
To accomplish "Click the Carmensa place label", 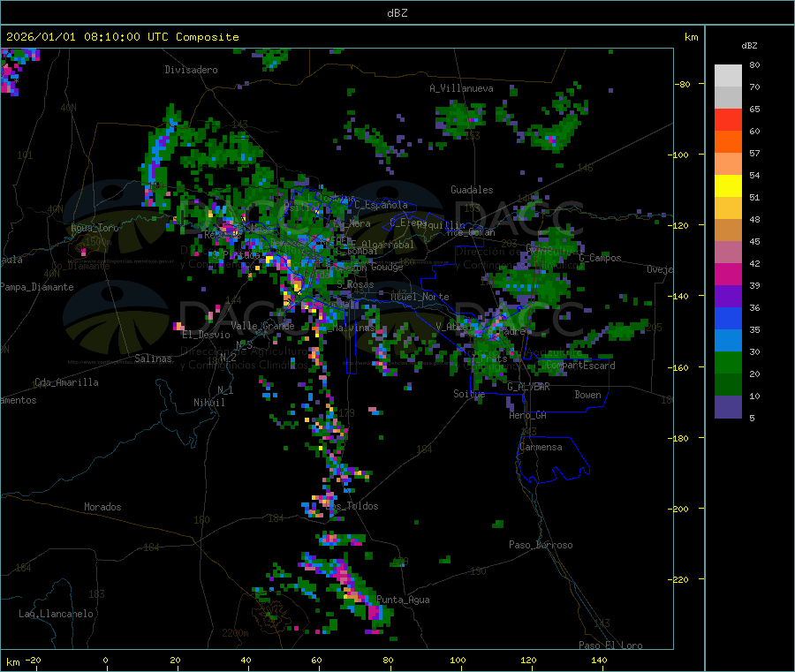I will (x=541, y=447).
